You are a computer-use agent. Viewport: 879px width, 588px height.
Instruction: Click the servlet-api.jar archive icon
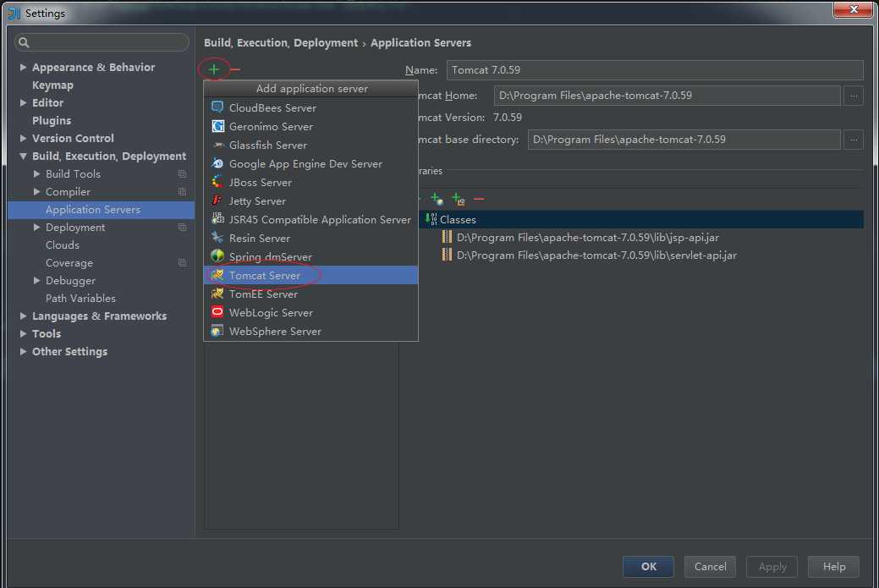pyautogui.click(x=447, y=255)
